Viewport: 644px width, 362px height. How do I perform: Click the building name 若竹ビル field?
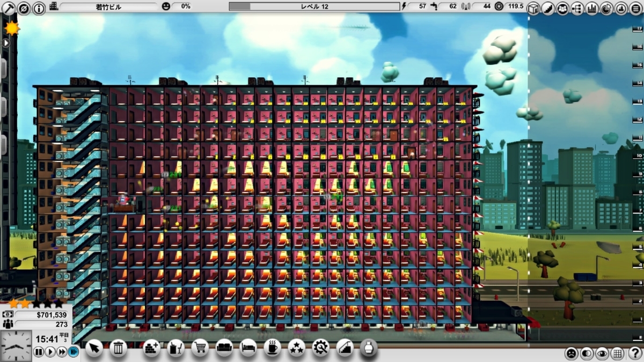coord(109,6)
